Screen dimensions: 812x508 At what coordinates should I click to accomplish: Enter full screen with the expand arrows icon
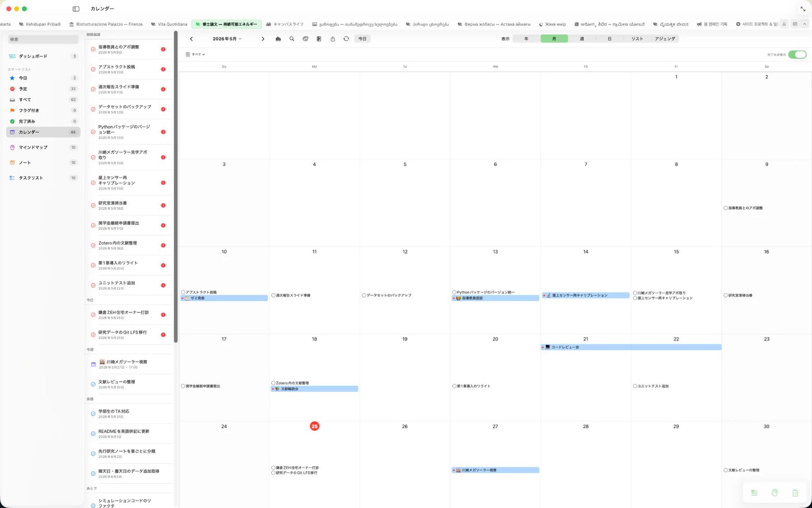[x=803, y=9]
